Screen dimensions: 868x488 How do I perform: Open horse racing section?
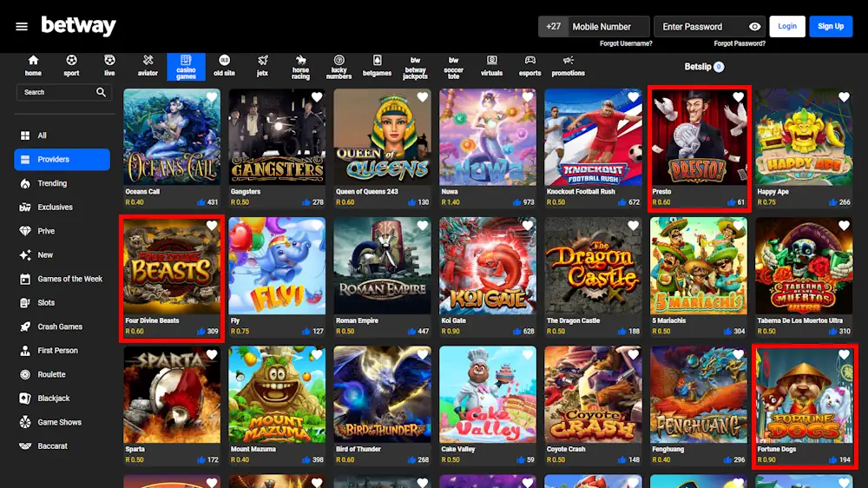tap(300, 67)
